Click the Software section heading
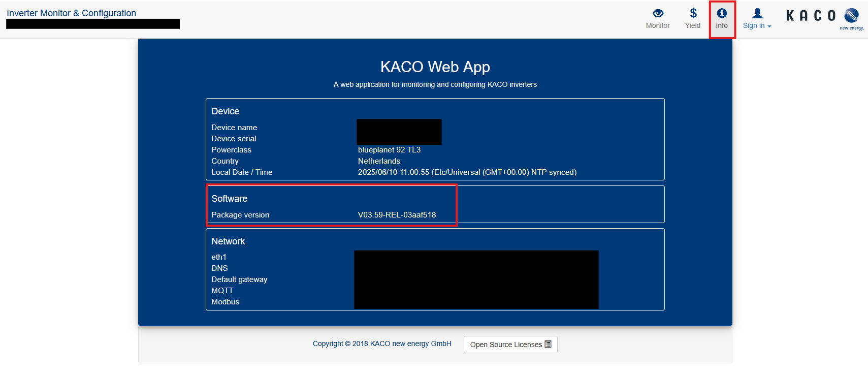The width and height of the screenshot is (868, 374). (229, 199)
